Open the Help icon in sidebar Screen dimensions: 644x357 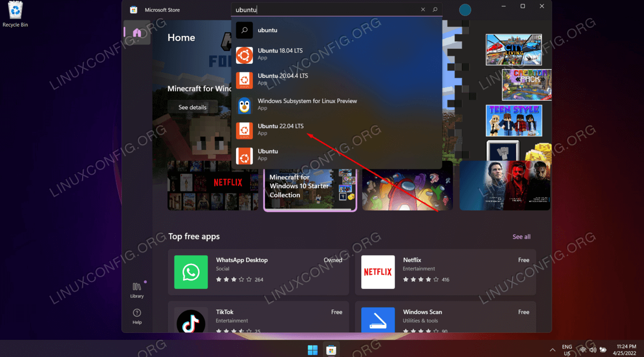tap(137, 316)
